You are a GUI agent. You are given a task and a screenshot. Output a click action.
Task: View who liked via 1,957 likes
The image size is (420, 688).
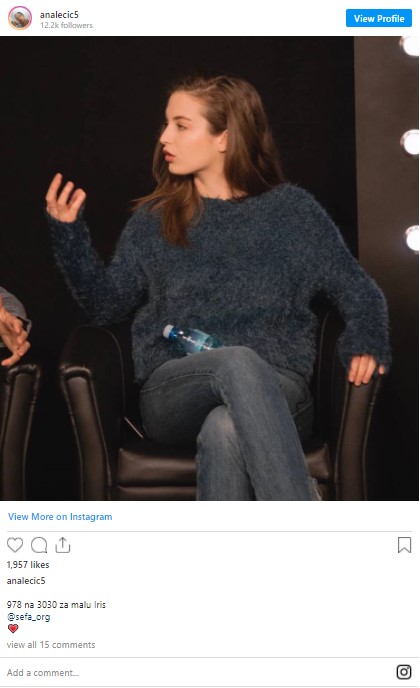pos(28,564)
